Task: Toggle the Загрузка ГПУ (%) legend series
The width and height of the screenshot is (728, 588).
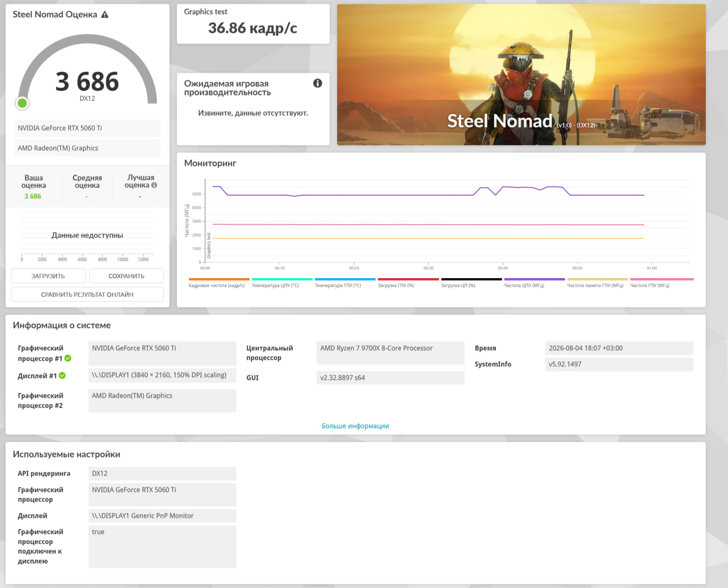Action: coord(408,283)
